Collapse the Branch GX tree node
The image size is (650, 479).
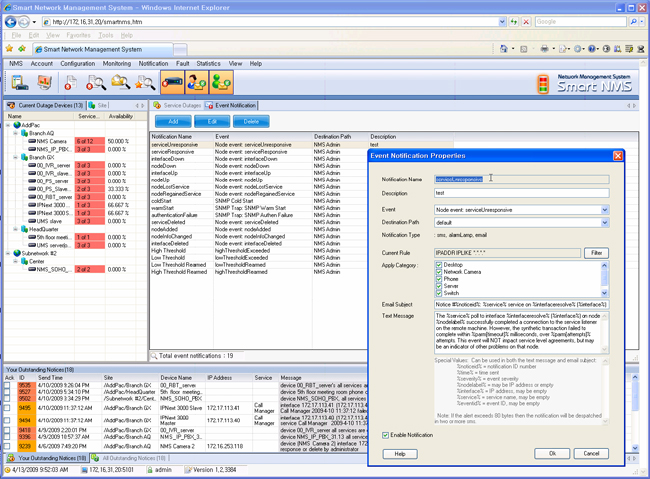[15, 157]
